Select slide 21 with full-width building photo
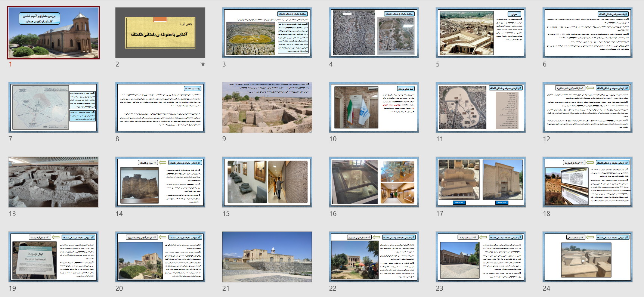 pos(267,257)
